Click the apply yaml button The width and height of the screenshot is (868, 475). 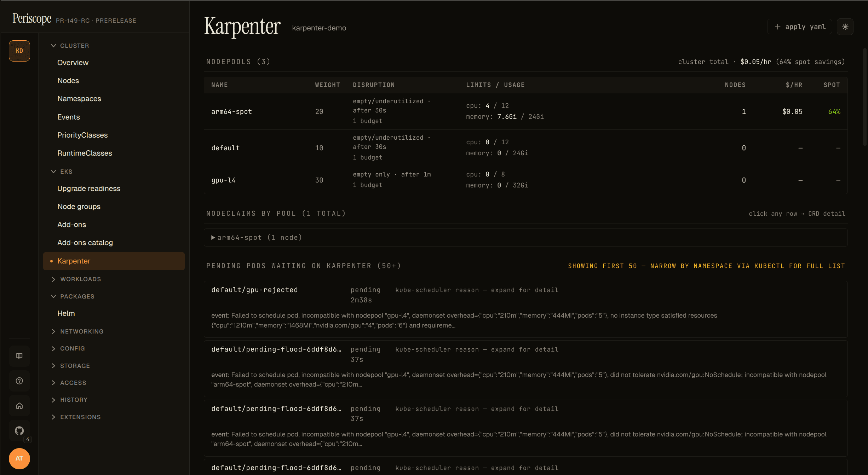(x=800, y=27)
